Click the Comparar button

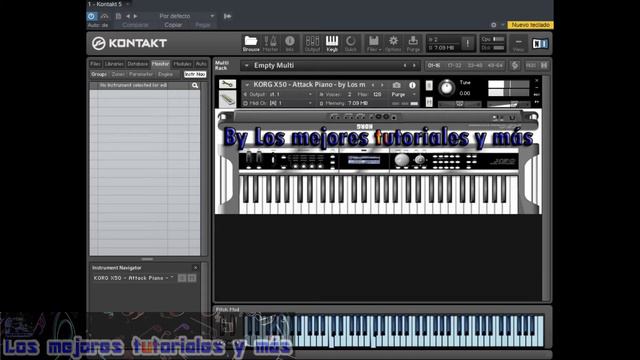[x=135, y=25]
